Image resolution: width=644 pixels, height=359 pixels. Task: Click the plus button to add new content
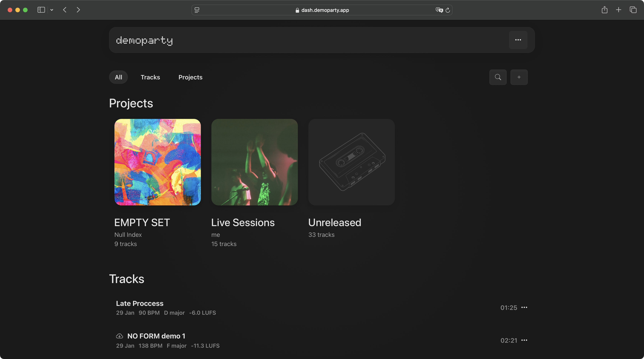click(519, 77)
